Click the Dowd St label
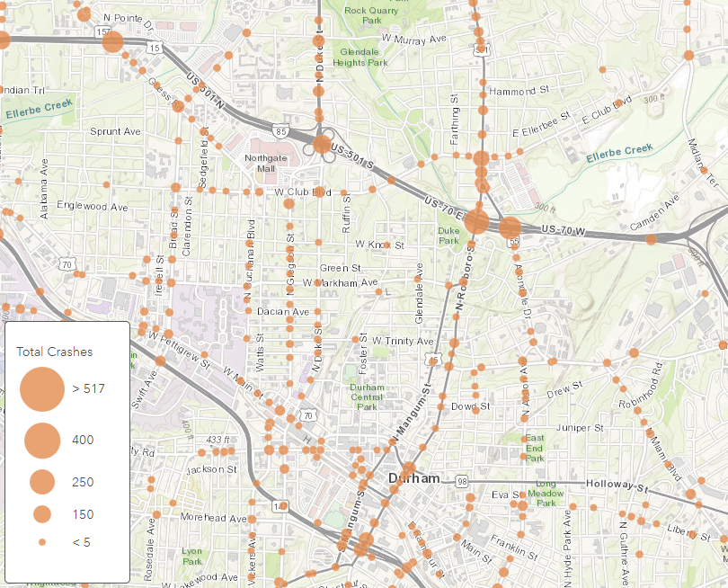The width and height of the screenshot is (728, 588). tap(471, 406)
